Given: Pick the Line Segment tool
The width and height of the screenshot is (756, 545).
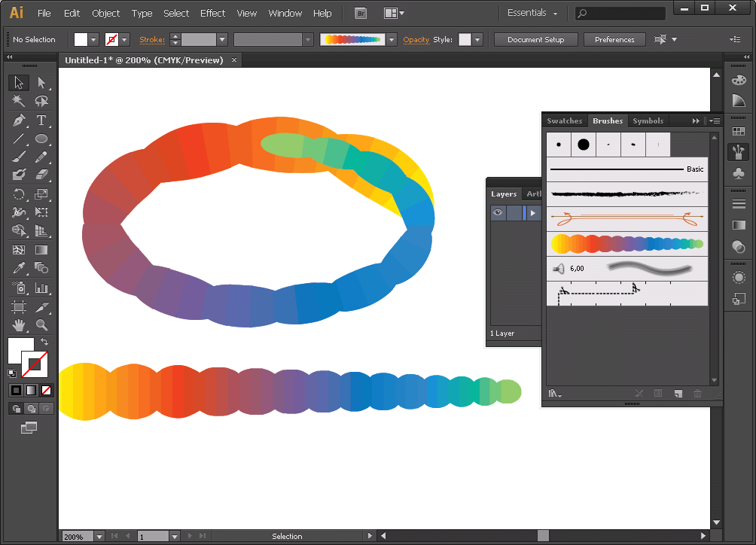Looking at the screenshot, I should tap(19, 139).
